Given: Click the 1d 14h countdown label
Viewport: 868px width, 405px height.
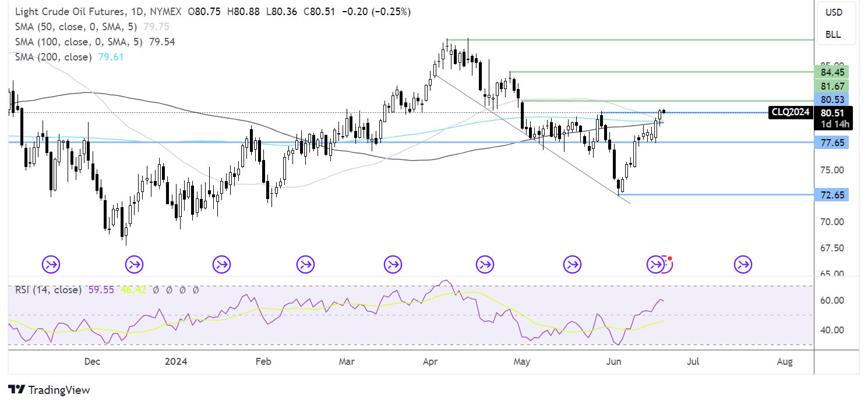Looking at the screenshot, I should click(x=835, y=124).
